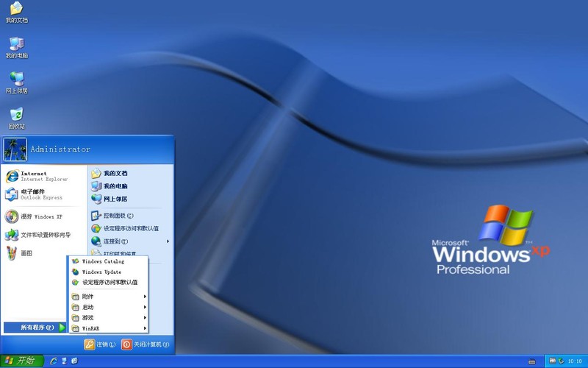The width and height of the screenshot is (588, 368).
Task: Expand the 启动 startup folder
Action: point(108,307)
